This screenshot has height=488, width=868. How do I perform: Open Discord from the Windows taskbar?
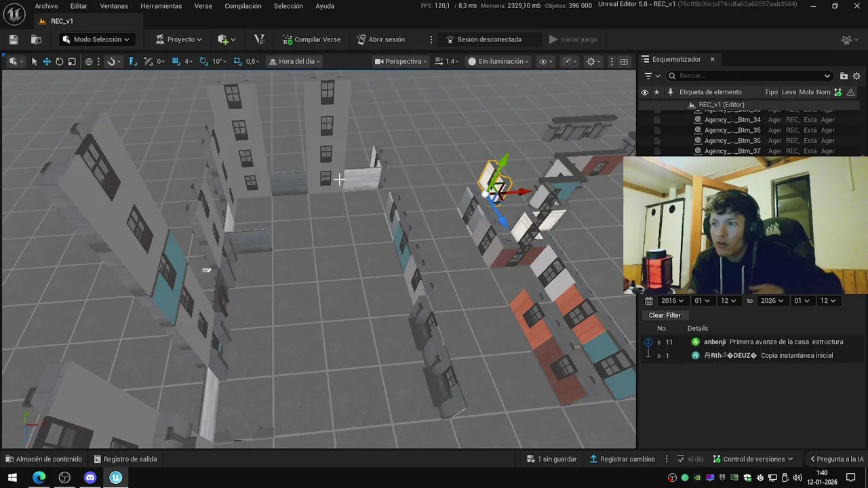click(x=90, y=478)
